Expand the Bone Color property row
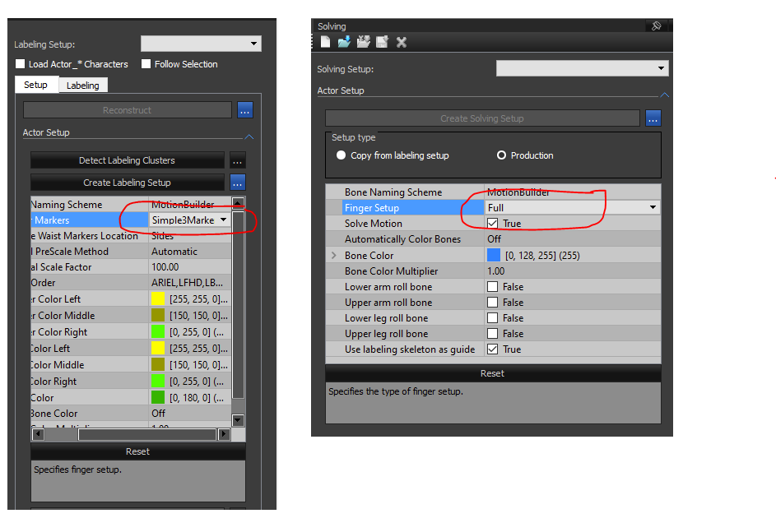Screen dimensions: 776x532 coord(334,256)
